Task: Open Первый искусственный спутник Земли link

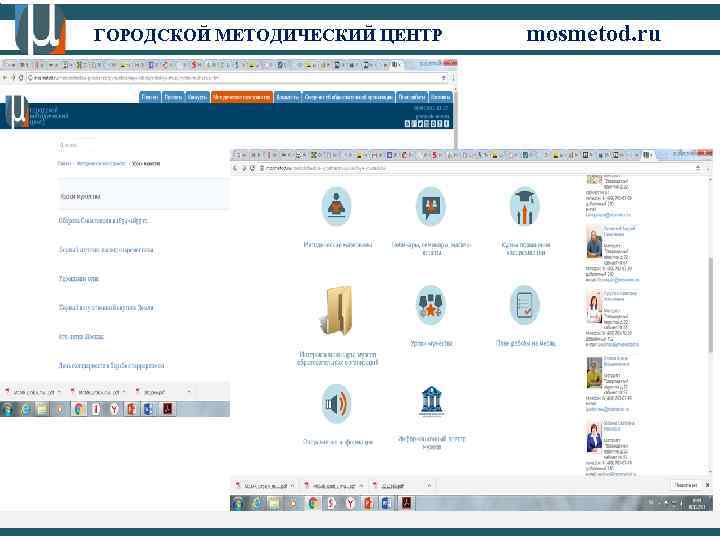Action: (106, 308)
